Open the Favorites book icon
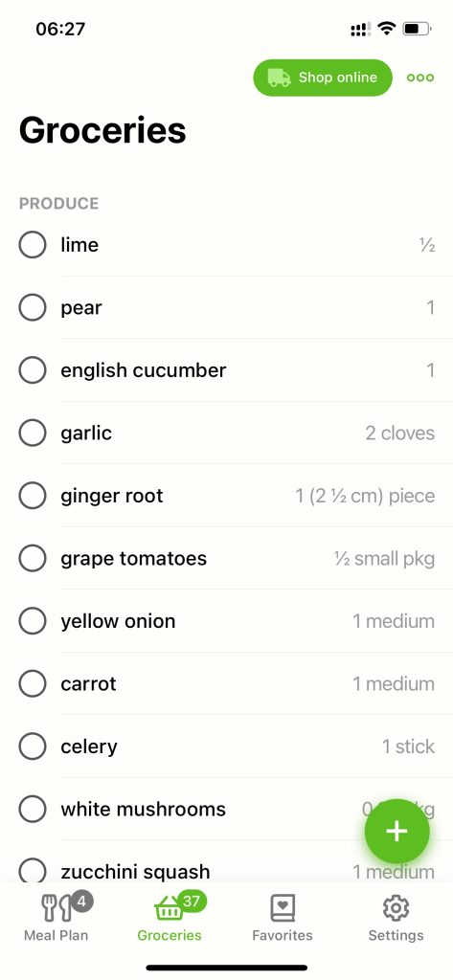 [x=283, y=907]
